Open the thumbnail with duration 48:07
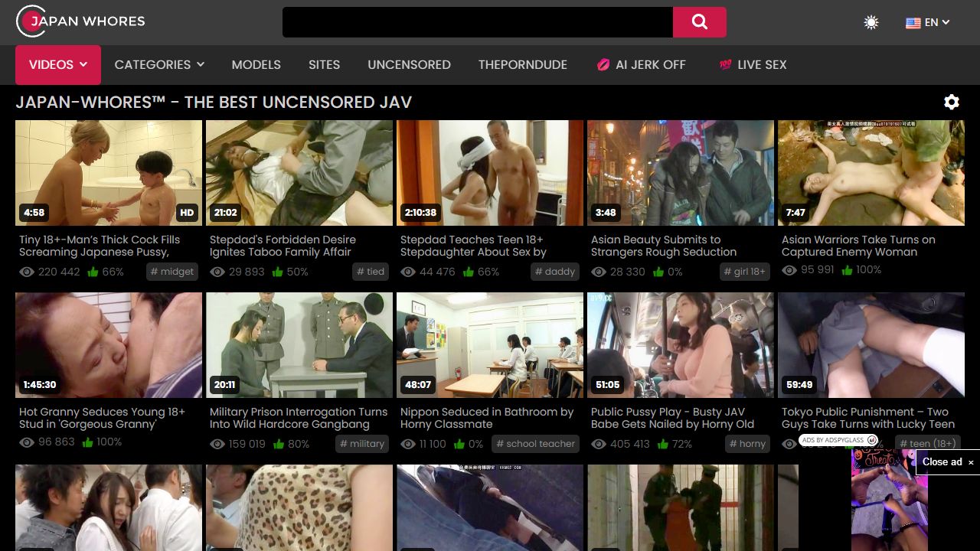 point(490,344)
